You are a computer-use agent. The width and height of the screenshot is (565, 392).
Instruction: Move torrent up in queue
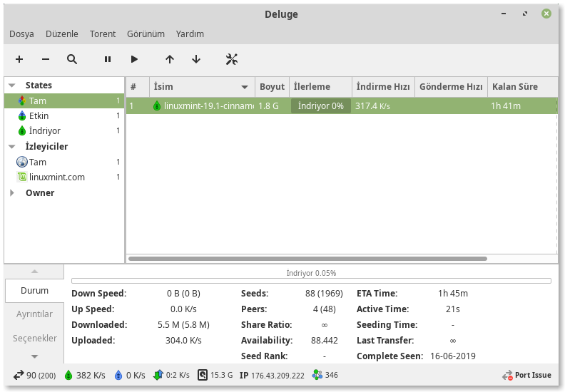(x=170, y=59)
